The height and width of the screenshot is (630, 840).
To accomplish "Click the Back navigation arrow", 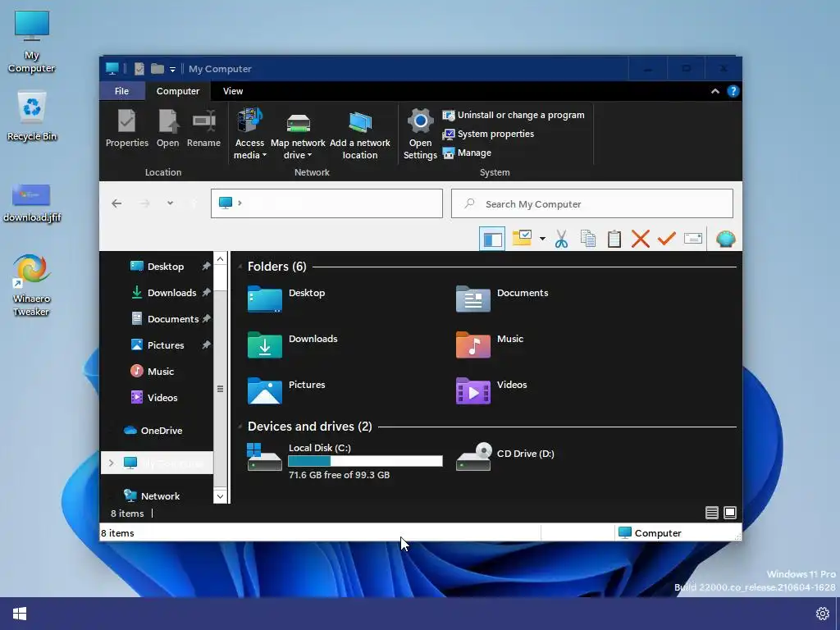I will [116, 203].
